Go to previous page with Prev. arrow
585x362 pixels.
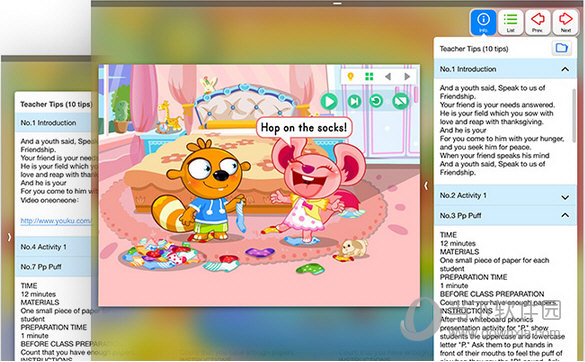(x=538, y=22)
